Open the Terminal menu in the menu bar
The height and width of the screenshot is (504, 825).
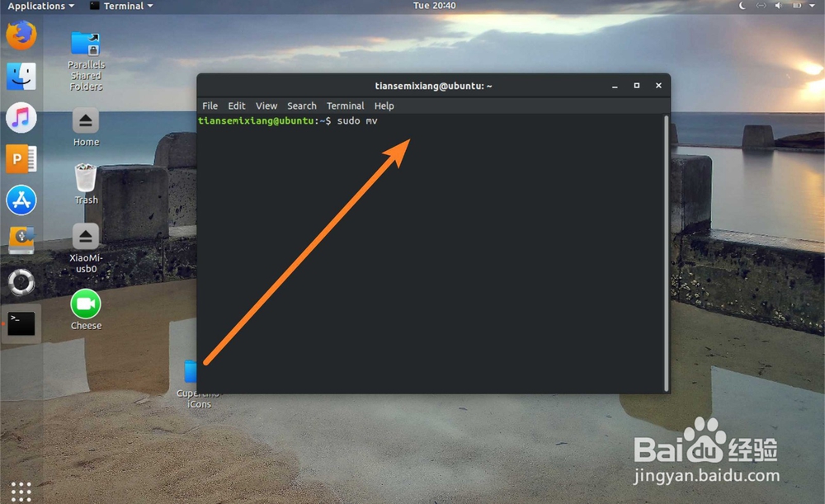(x=345, y=106)
